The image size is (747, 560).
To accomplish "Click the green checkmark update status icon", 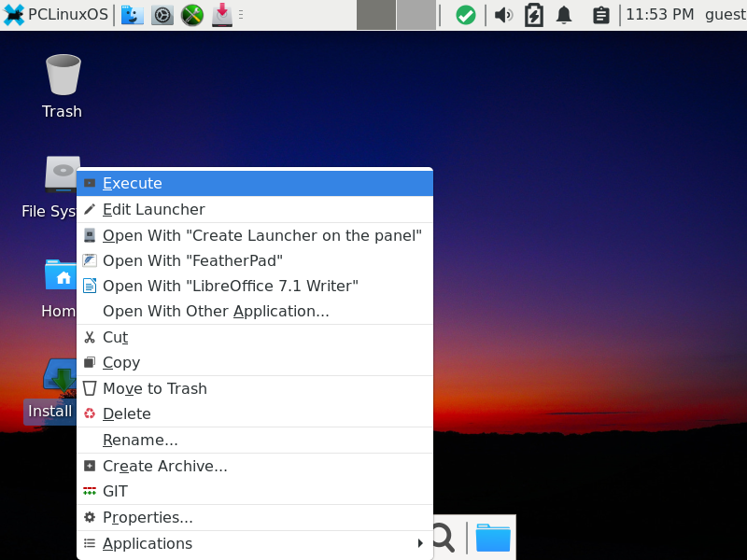I will (x=465, y=15).
